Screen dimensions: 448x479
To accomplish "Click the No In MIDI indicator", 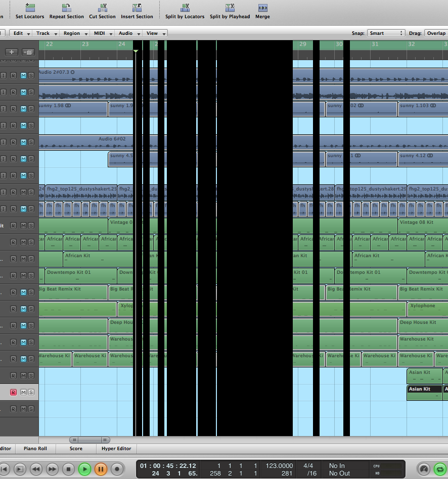I will click(x=337, y=465).
